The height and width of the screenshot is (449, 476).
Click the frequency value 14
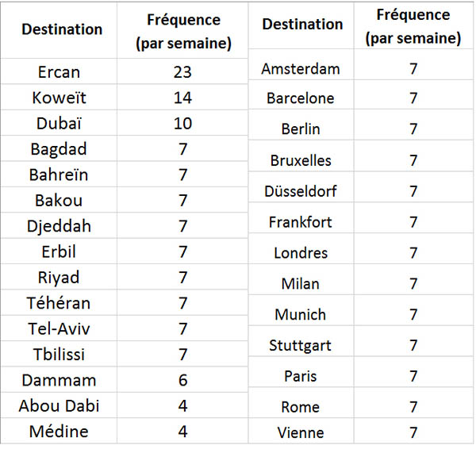tap(183, 98)
